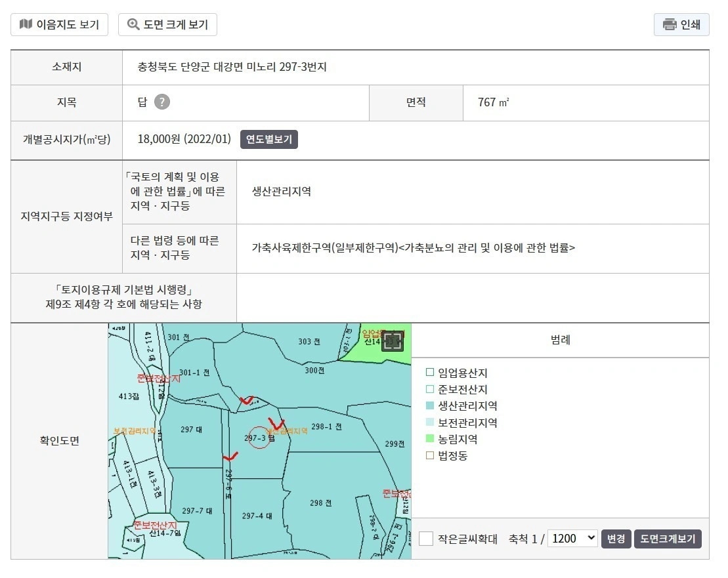
Task: Click the price text 18,000원 (2022/01)
Action: (184, 139)
